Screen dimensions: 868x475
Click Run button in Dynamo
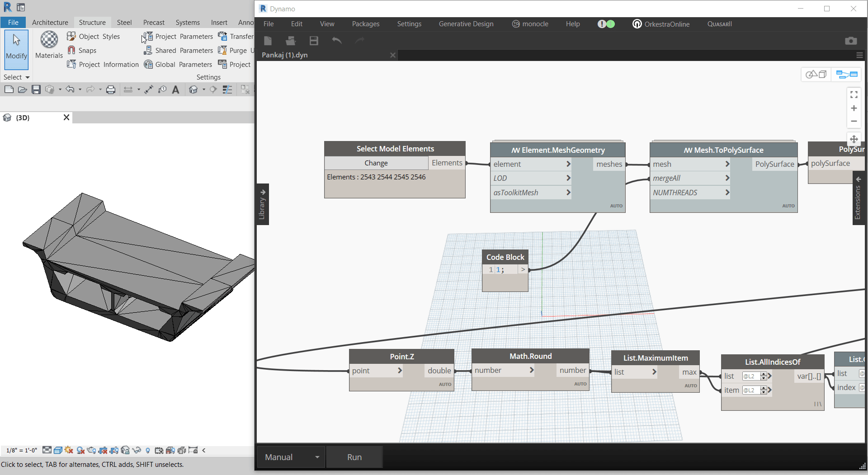tap(354, 457)
